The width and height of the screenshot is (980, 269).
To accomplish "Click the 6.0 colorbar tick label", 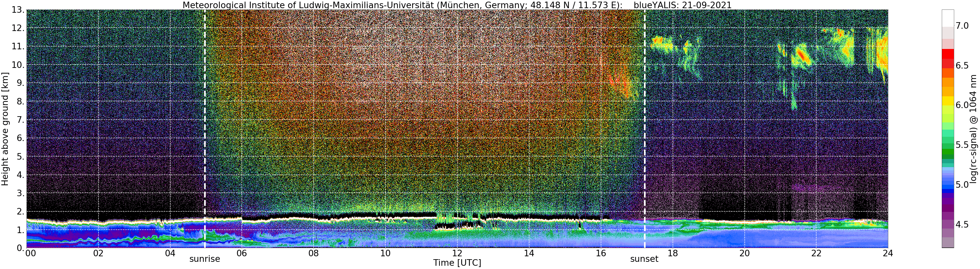I will coord(962,105).
